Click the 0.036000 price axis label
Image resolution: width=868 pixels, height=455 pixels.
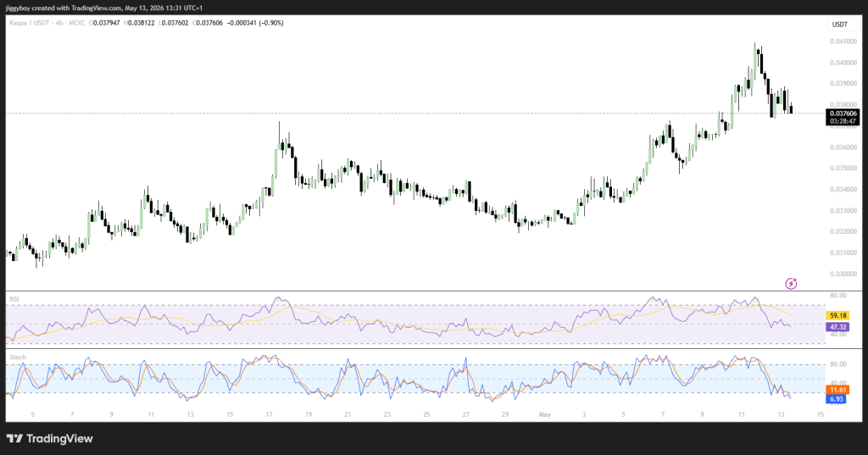[843, 147]
